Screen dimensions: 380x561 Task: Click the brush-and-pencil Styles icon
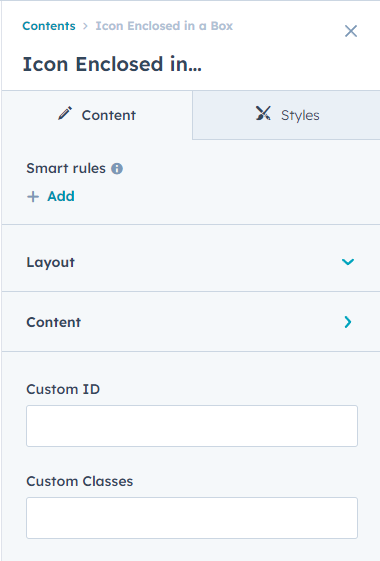263,113
